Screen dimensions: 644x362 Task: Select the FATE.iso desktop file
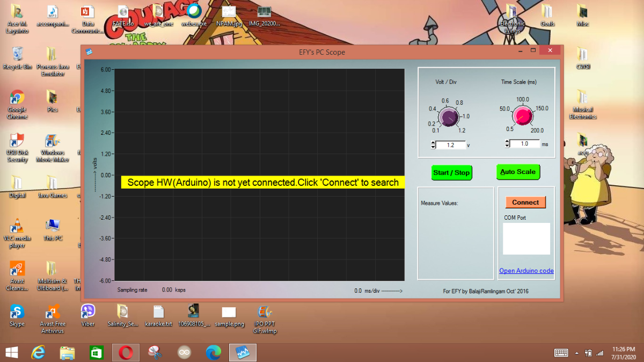pos(123,15)
